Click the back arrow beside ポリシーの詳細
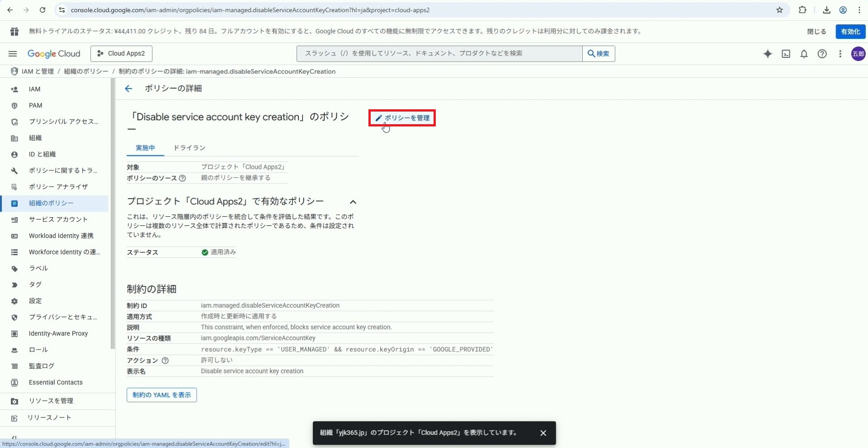The width and height of the screenshot is (868, 448). click(x=128, y=89)
